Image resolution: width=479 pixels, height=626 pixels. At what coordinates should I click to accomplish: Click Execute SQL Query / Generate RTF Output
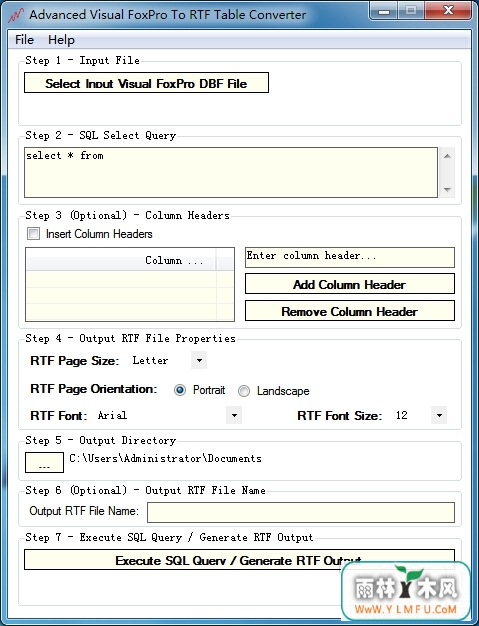pos(239,560)
